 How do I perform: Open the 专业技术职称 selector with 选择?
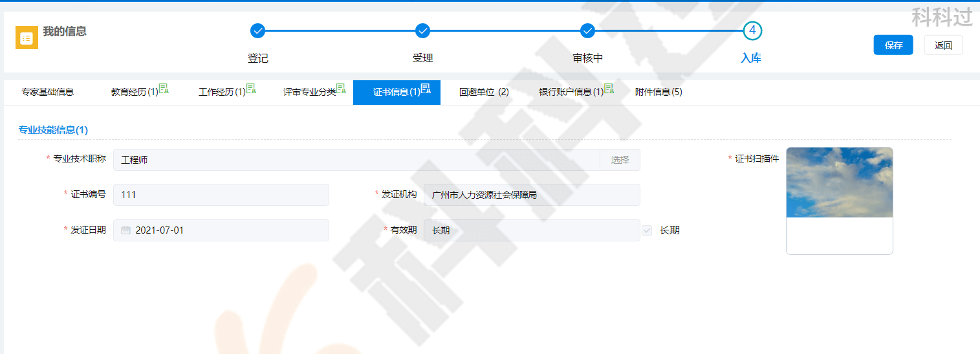(x=620, y=160)
